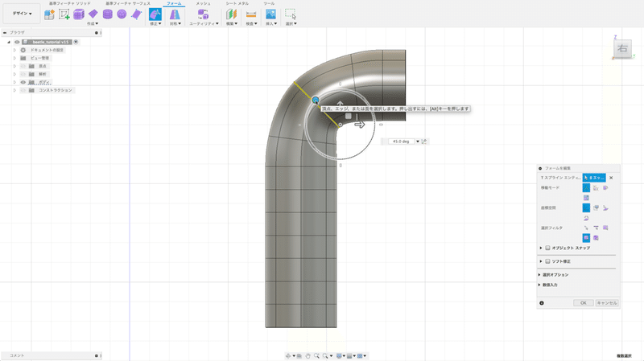Viewport: 644px width, 361px height.
Task: Select the Zoom magnifier tool
Action: [316, 355]
